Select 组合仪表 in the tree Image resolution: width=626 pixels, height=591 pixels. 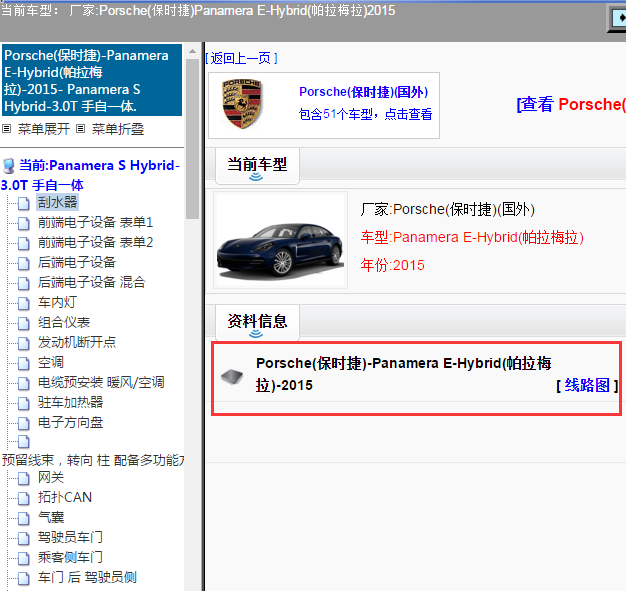click(64, 322)
